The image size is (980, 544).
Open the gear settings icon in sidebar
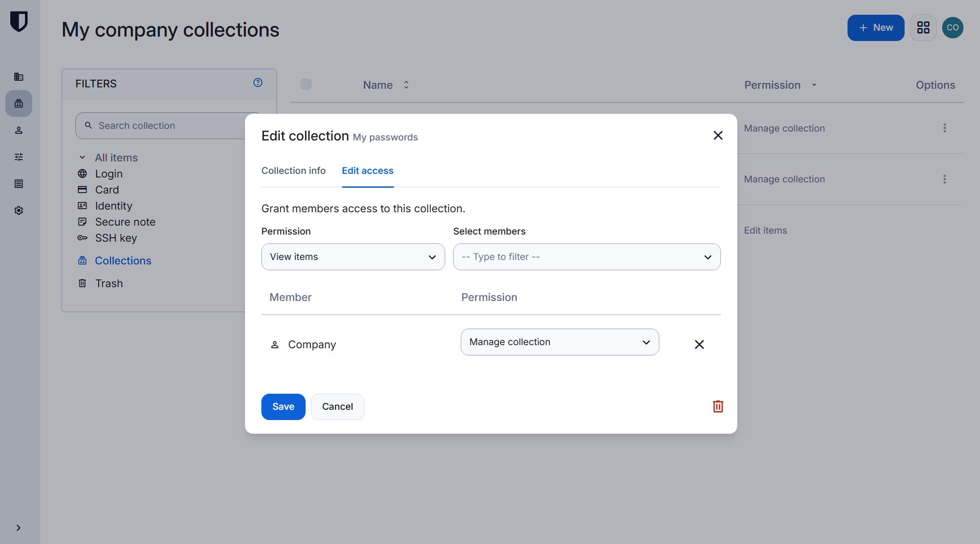click(x=19, y=210)
